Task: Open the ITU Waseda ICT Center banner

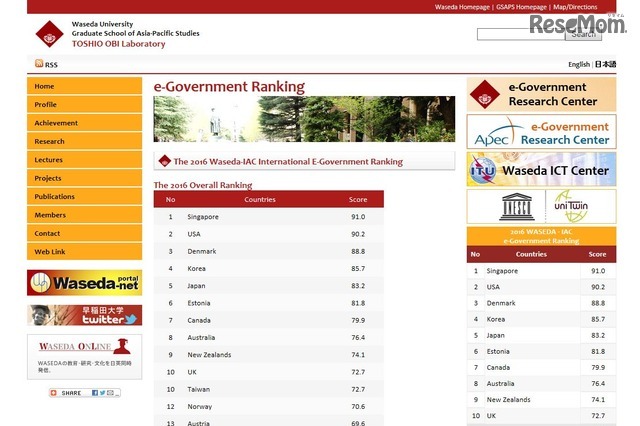Action: click(x=541, y=169)
